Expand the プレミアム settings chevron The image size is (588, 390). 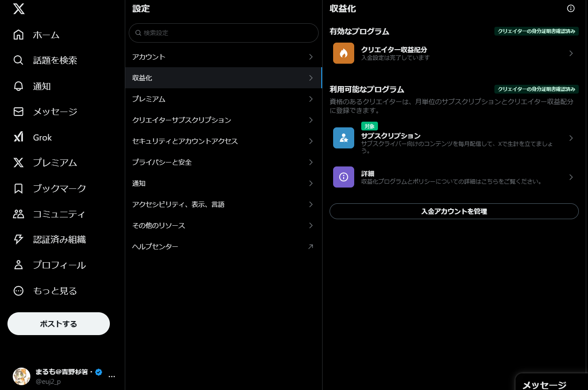(x=311, y=99)
